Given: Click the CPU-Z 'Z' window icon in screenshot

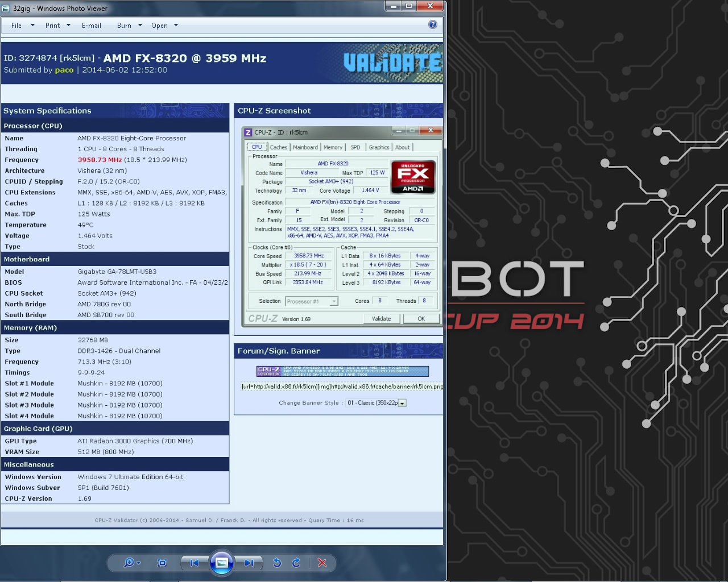Looking at the screenshot, I should click(x=248, y=132).
